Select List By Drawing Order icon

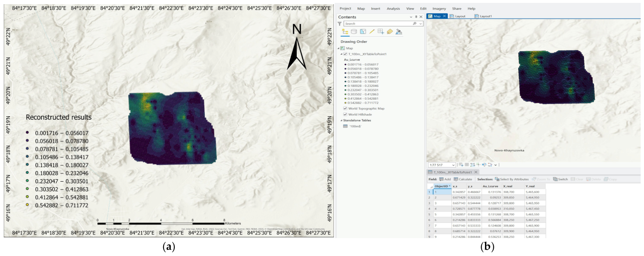[345, 32]
